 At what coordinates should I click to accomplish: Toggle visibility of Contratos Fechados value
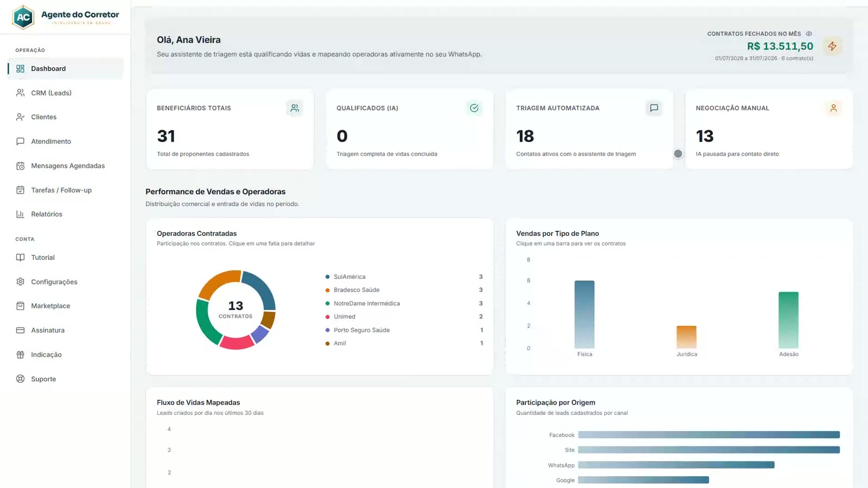(809, 34)
